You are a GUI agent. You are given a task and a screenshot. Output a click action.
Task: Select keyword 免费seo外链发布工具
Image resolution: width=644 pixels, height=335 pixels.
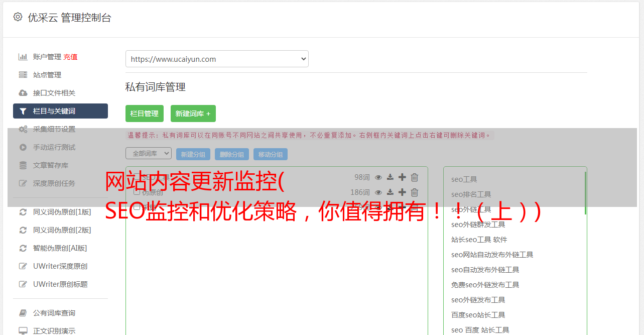pyautogui.click(x=485, y=285)
